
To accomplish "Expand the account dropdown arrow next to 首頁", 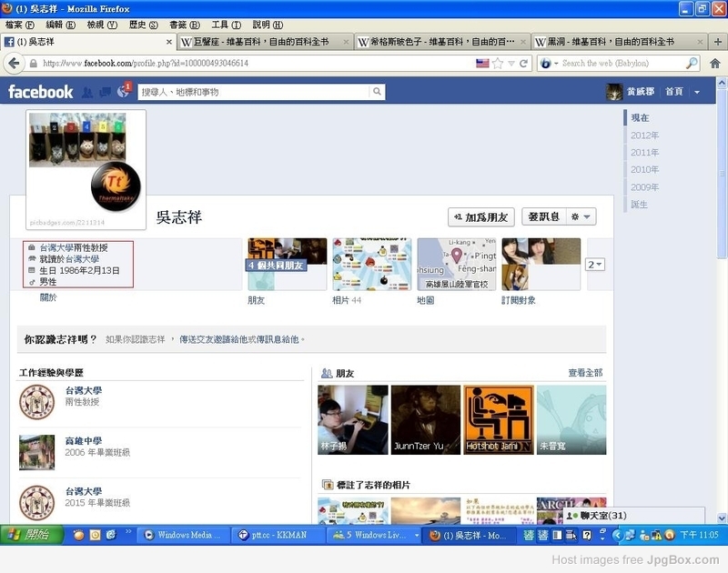I will [697, 92].
